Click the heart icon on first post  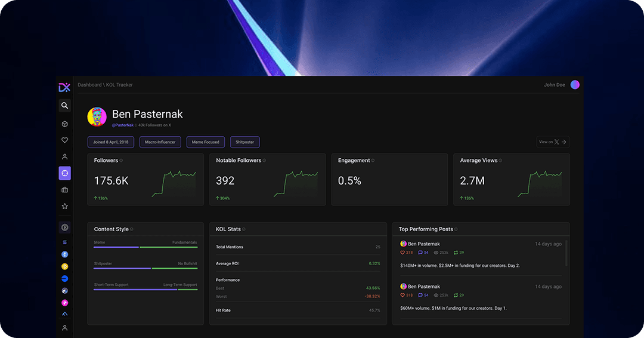pyautogui.click(x=403, y=253)
